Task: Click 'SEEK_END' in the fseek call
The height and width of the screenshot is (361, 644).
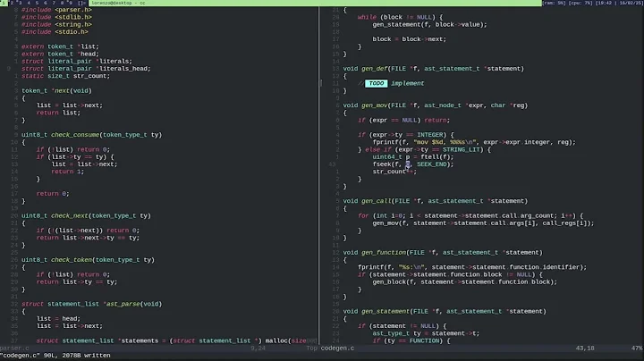Action: [431, 164]
